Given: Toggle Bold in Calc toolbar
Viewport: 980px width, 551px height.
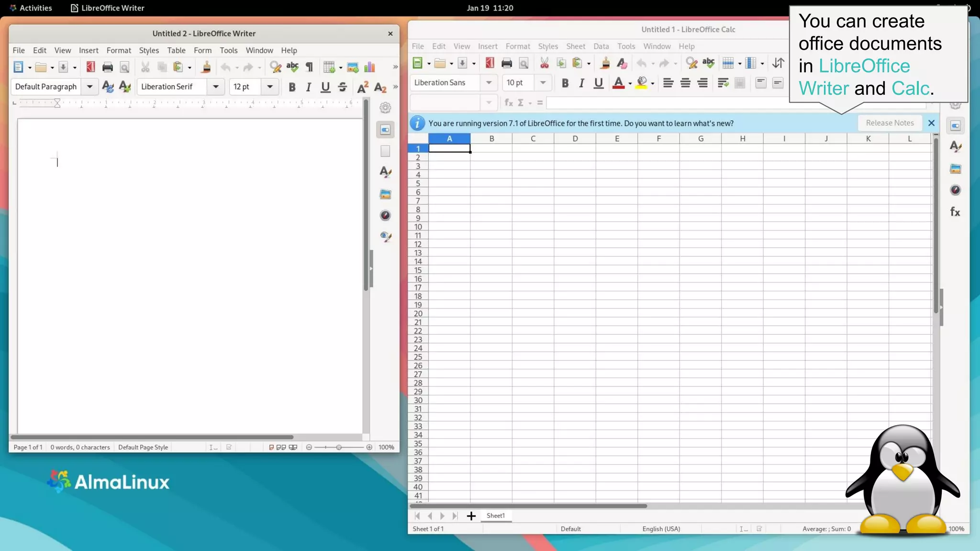Looking at the screenshot, I should pos(565,83).
